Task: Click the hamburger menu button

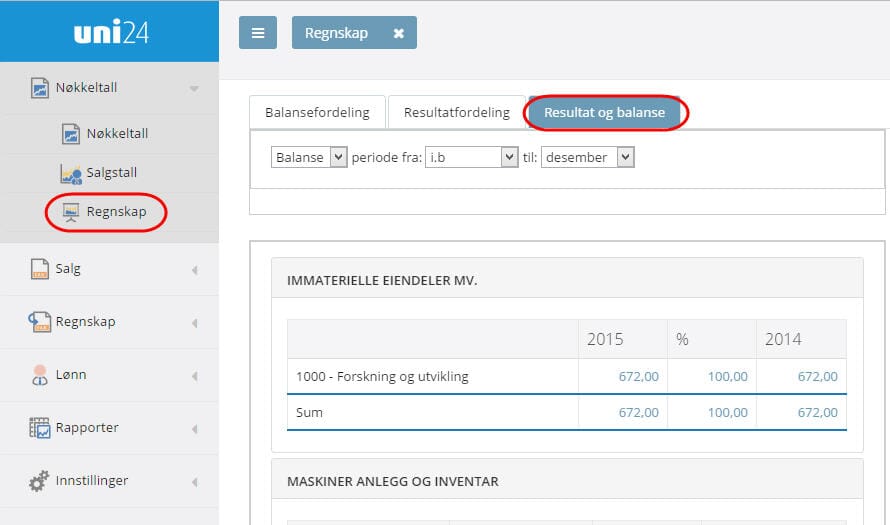Action: tap(257, 33)
